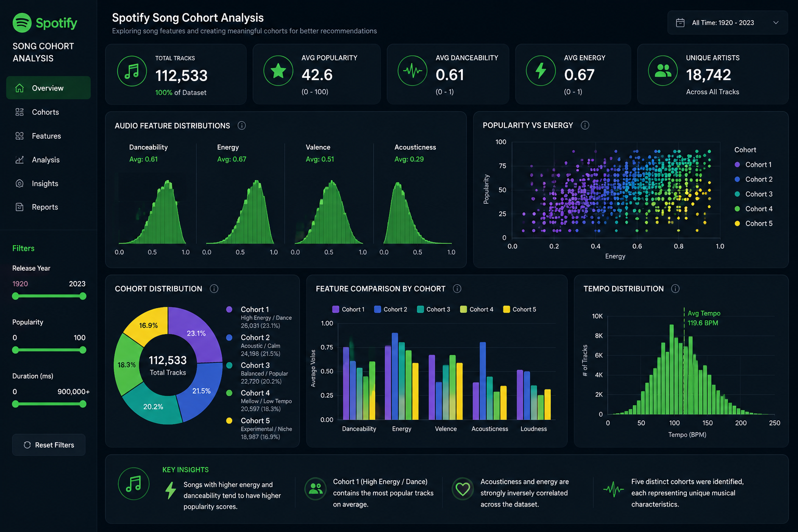Viewport: 798px width, 532px height.
Task: Open the All Time 1920 - 2023 dropdown
Action: click(727, 23)
